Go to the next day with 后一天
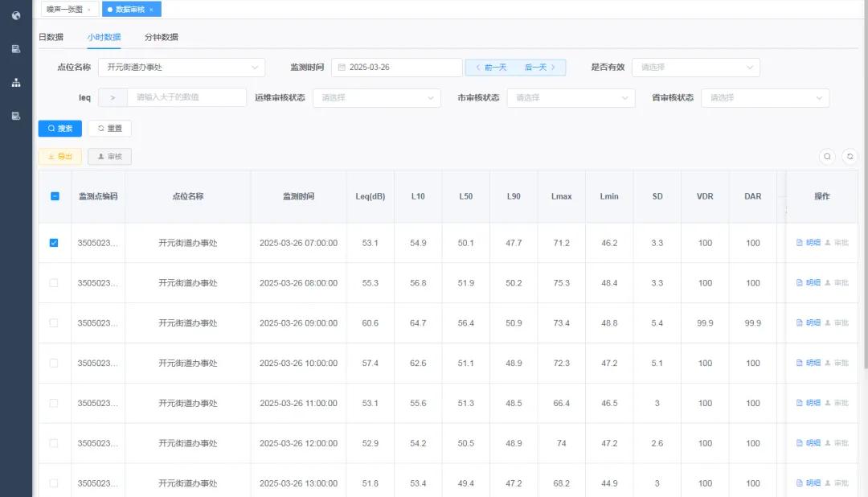868x497 pixels. [x=540, y=67]
